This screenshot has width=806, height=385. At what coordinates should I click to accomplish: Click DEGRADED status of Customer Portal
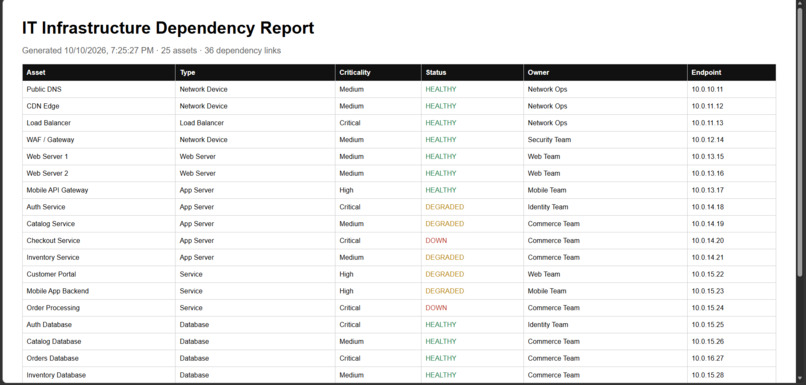tap(445, 274)
